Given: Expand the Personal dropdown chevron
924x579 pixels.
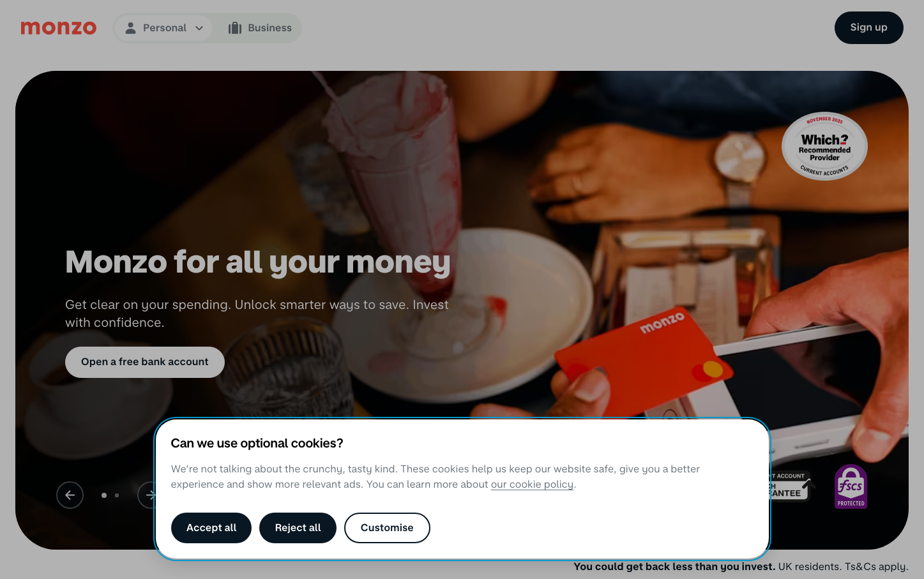Looking at the screenshot, I should click(x=199, y=28).
